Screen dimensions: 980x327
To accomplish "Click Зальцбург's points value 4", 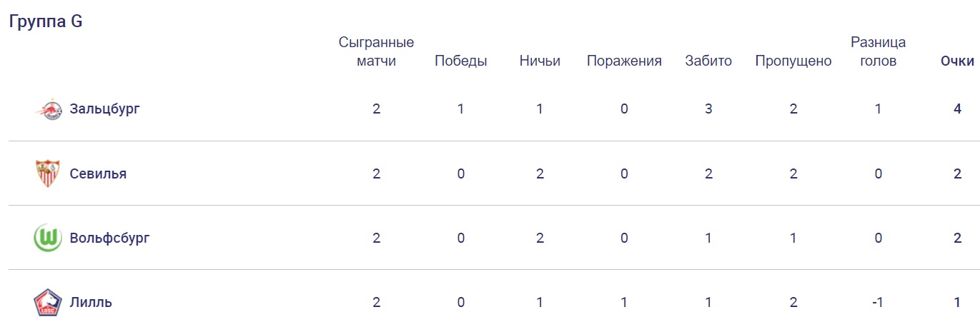I will [957, 109].
